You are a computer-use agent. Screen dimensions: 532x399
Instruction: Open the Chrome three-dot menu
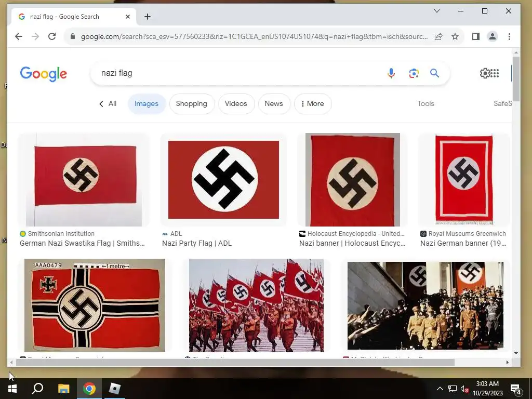[509, 36]
